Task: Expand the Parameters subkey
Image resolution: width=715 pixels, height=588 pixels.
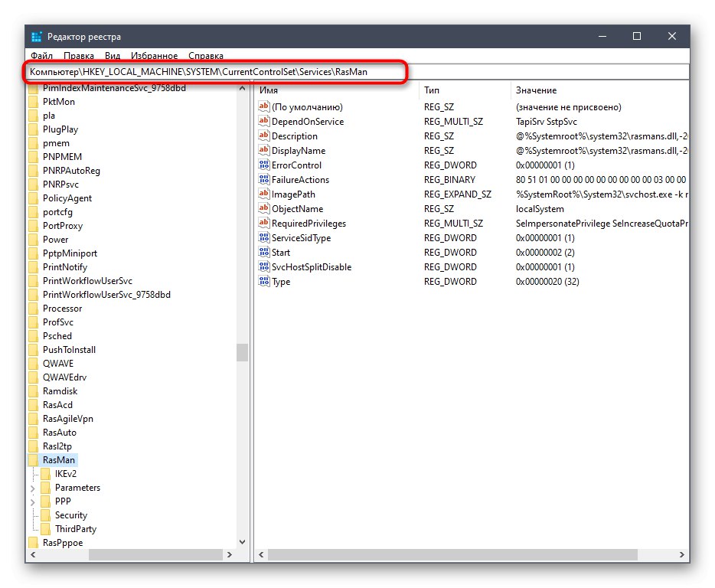Action: tap(32, 488)
